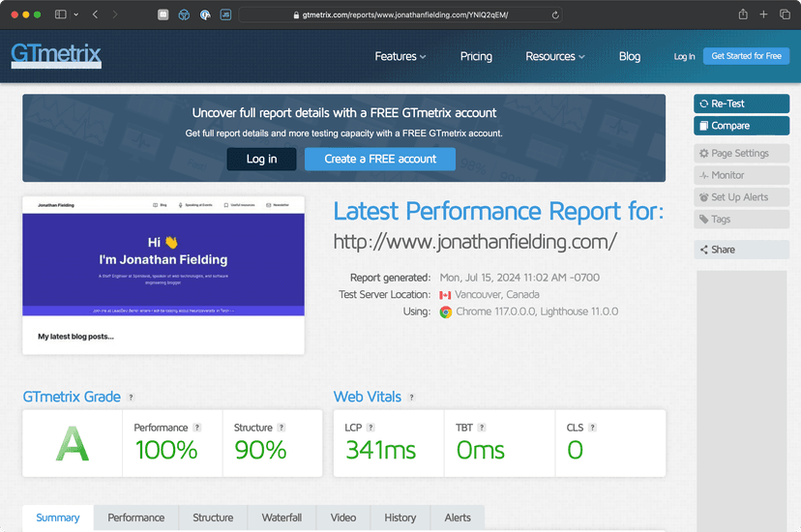Switch to the Video tab
The width and height of the screenshot is (801, 532).
[x=343, y=517]
